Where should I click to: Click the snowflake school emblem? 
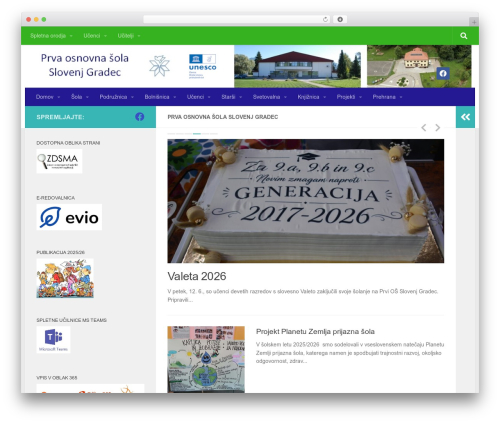coord(159,66)
